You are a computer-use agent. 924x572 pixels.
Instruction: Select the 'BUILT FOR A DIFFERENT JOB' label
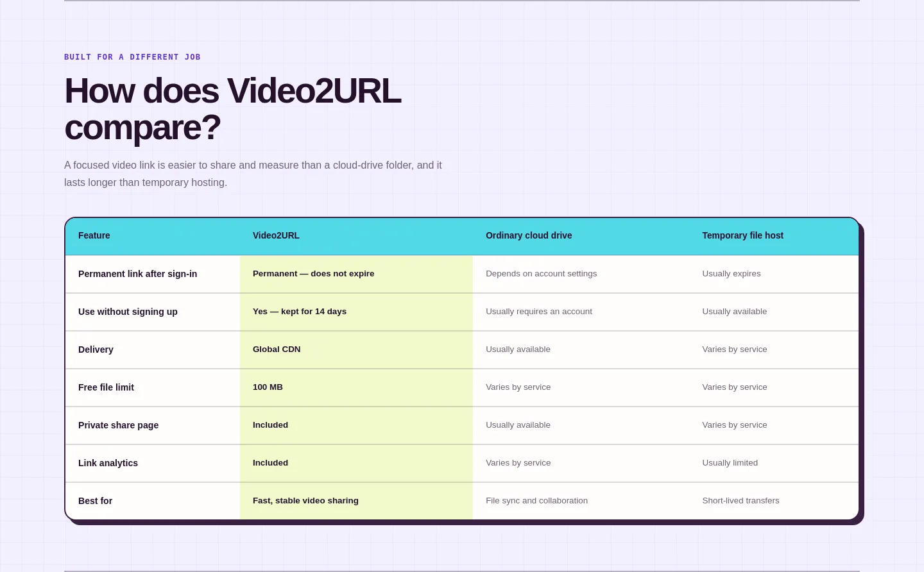click(x=132, y=57)
